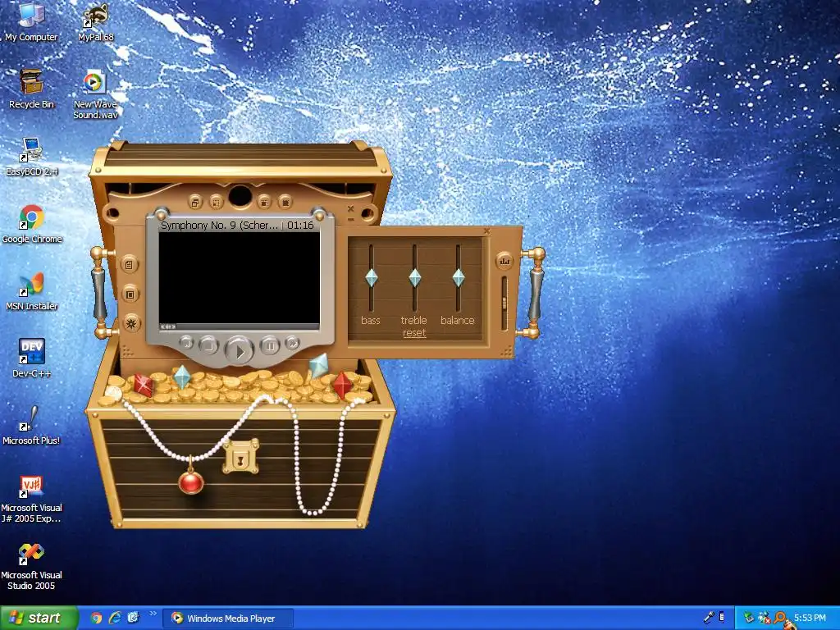Skip to the previous track
The width and height of the screenshot is (840, 630).
(x=186, y=342)
